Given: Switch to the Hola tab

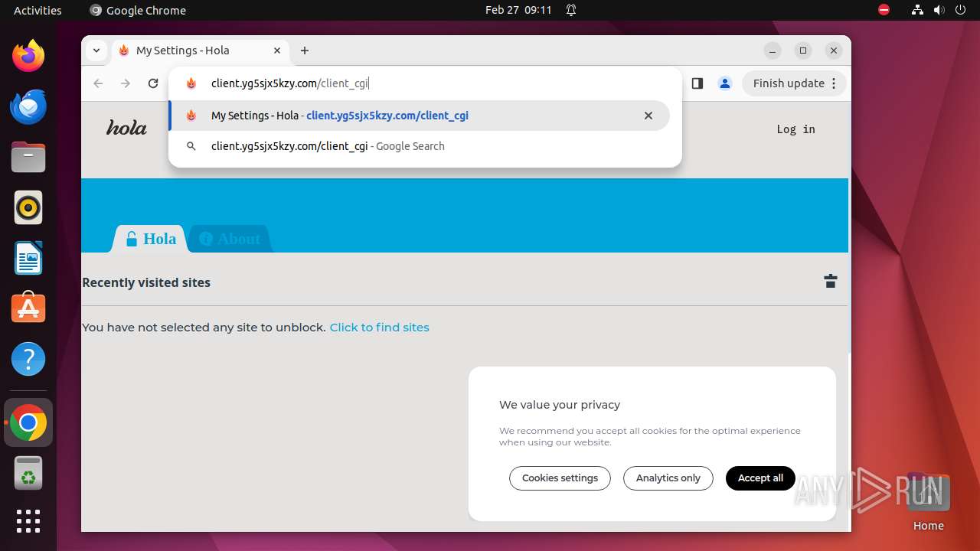Looking at the screenshot, I should click(x=151, y=239).
